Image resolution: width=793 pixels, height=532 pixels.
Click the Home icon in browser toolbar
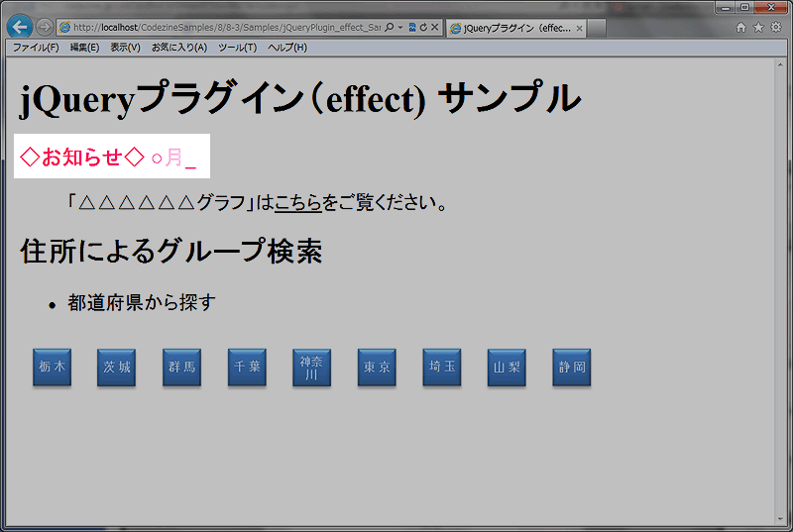[x=740, y=28]
